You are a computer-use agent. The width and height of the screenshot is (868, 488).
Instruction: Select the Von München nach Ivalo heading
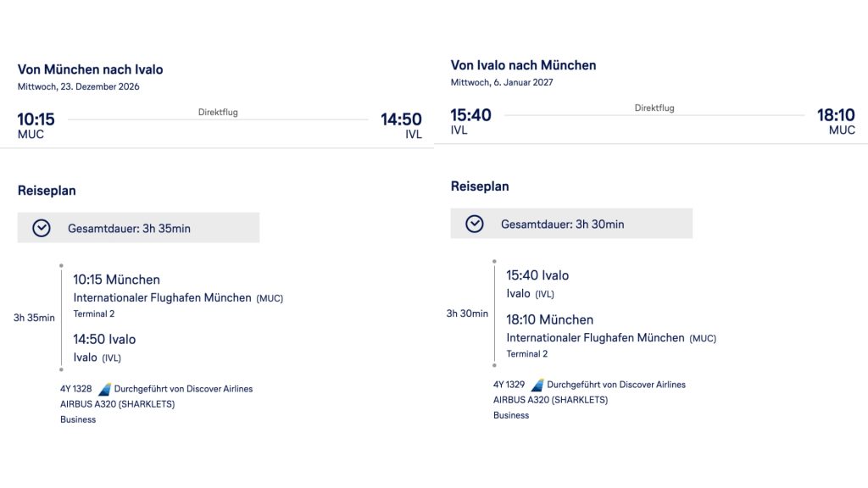point(90,69)
